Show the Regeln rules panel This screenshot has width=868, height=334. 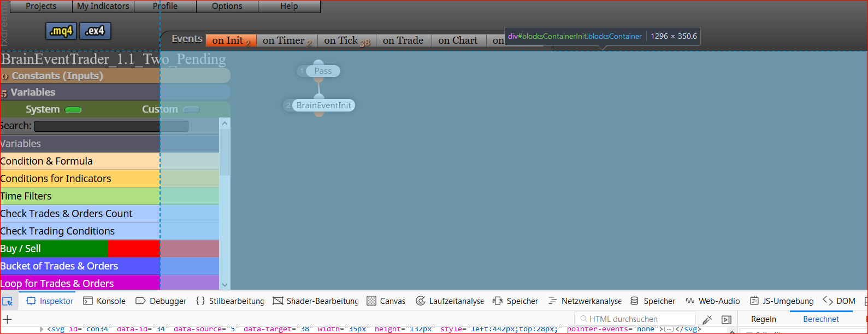(x=764, y=319)
